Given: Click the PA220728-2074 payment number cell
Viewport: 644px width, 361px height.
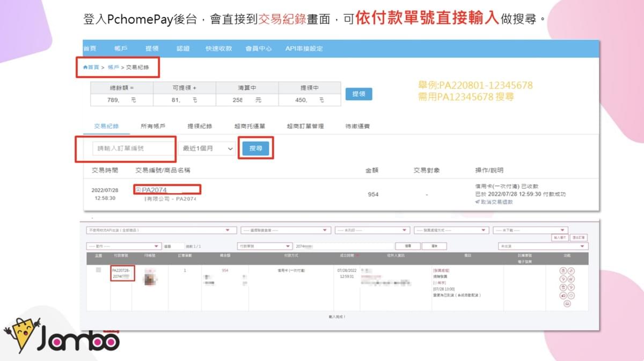Looking at the screenshot, I should [x=122, y=274].
